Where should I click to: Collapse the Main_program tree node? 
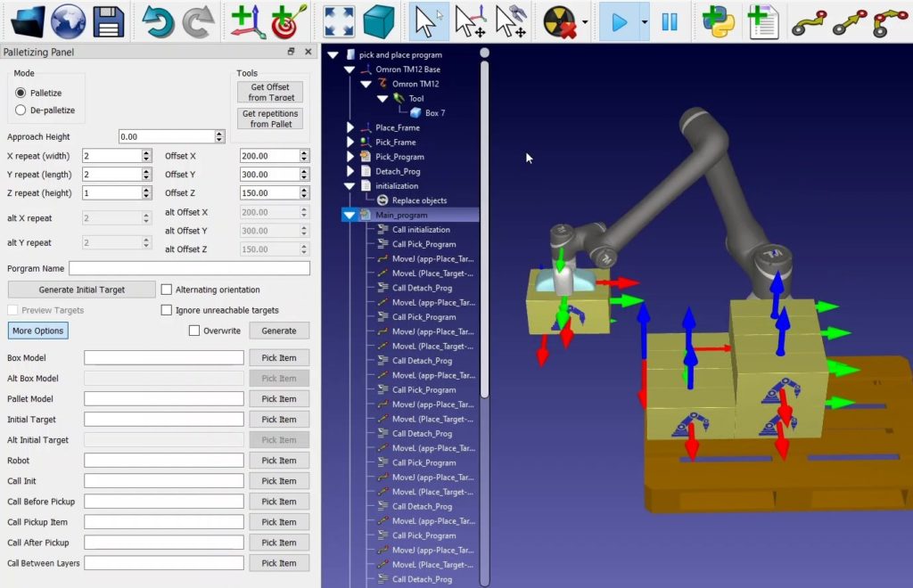(x=350, y=215)
